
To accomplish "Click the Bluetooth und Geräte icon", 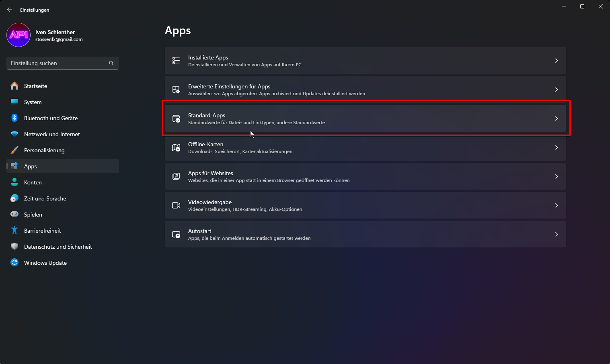I will pyautogui.click(x=14, y=118).
